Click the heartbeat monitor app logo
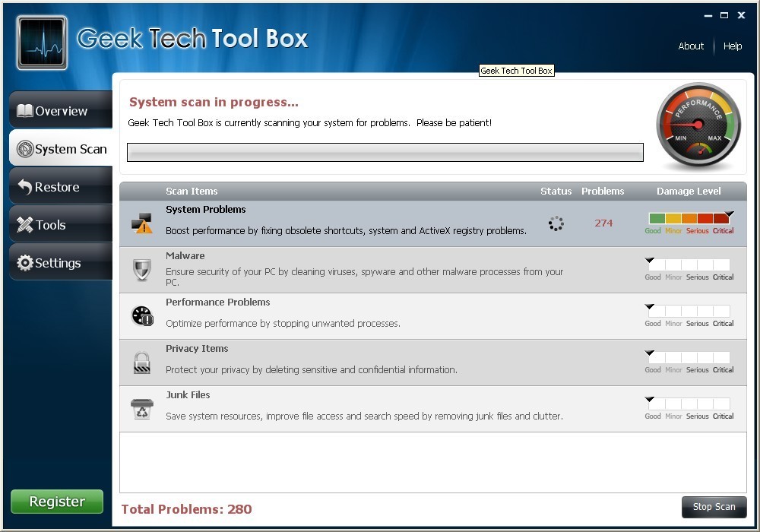Image resolution: width=760 pixels, height=532 pixels. point(43,43)
